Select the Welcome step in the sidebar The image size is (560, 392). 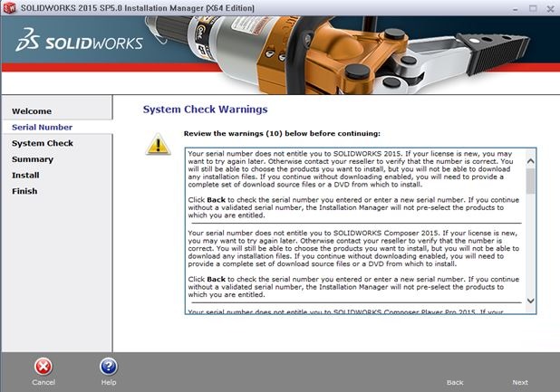click(31, 111)
